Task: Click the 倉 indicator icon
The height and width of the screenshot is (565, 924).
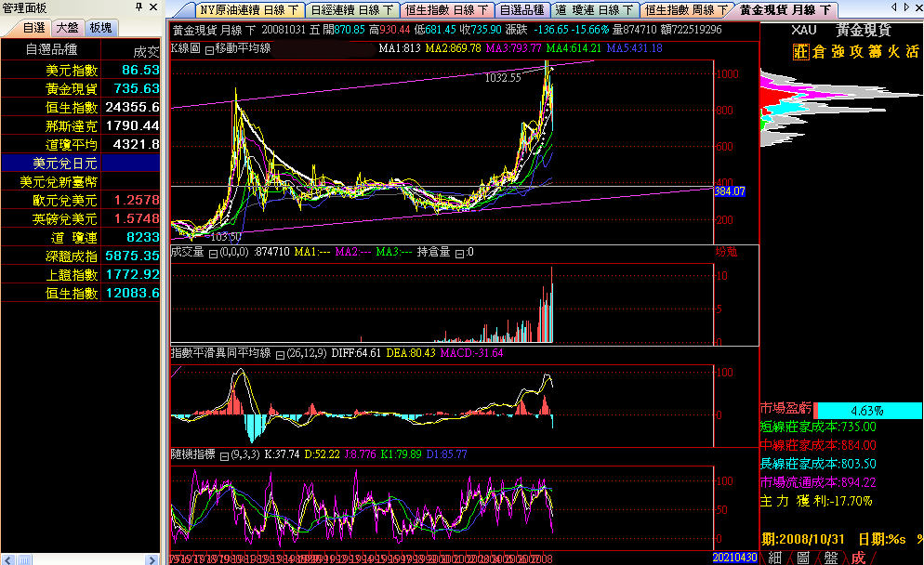Action: pyautogui.click(x=819, y=53)
